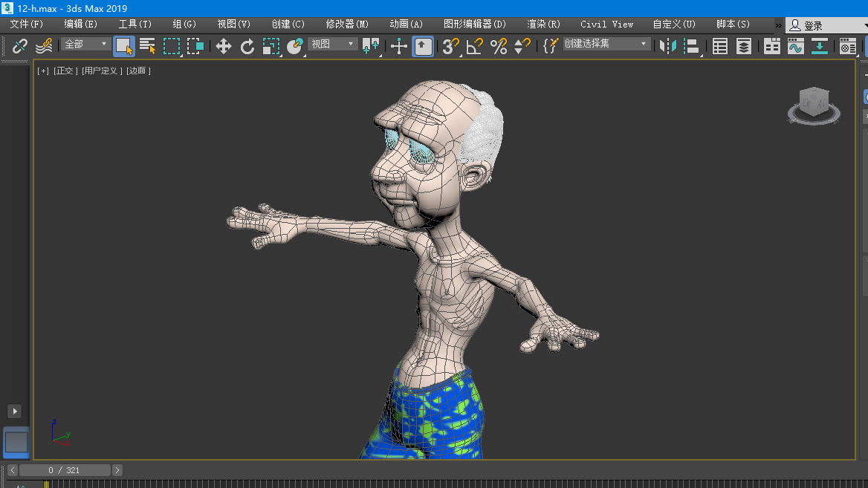Image resolution: width=868 pixels, height=488 pixels.
Task: Click the play arrow on left panel
Action: [15, 411]
